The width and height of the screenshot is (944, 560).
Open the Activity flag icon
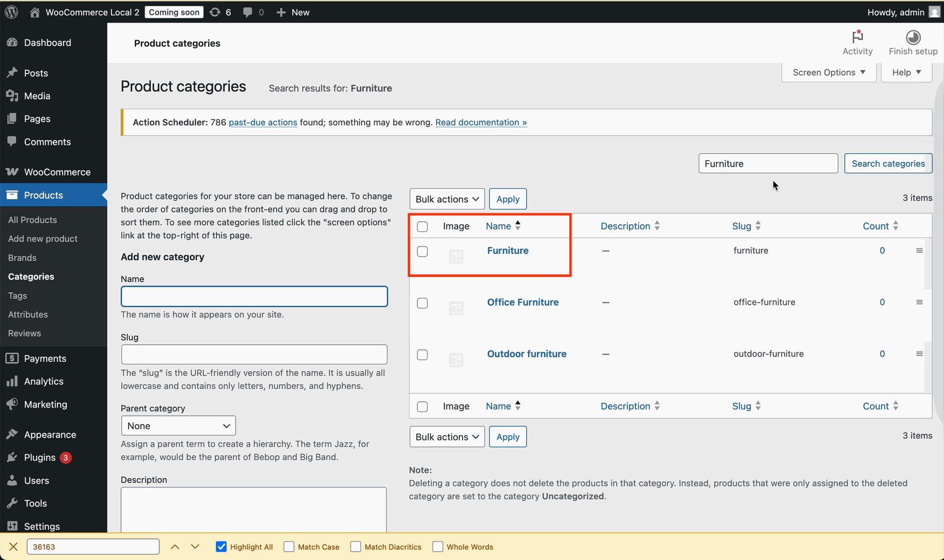pyautogui.click(x=857, y=37)
